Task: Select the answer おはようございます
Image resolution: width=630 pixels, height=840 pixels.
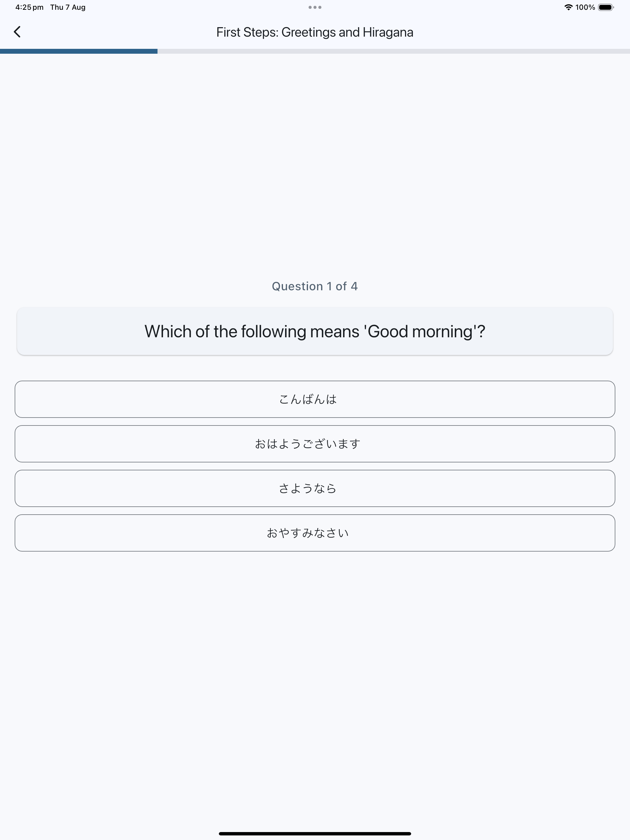Action: tap(315, 444)
